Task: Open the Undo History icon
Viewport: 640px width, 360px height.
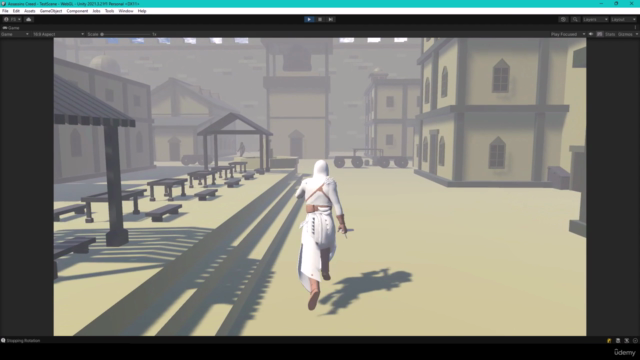Action: [x=563, y=19]
